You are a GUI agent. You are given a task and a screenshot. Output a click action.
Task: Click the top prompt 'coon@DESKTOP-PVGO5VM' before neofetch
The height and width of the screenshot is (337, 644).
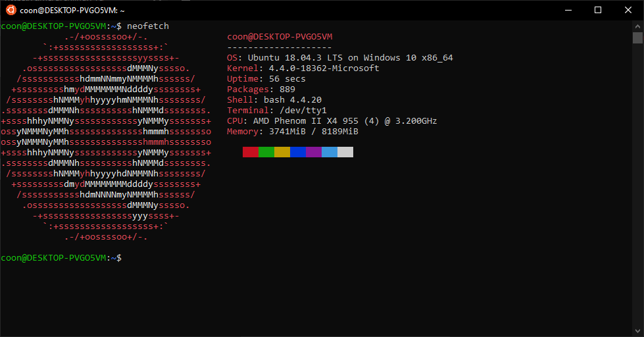pos(53,26)
